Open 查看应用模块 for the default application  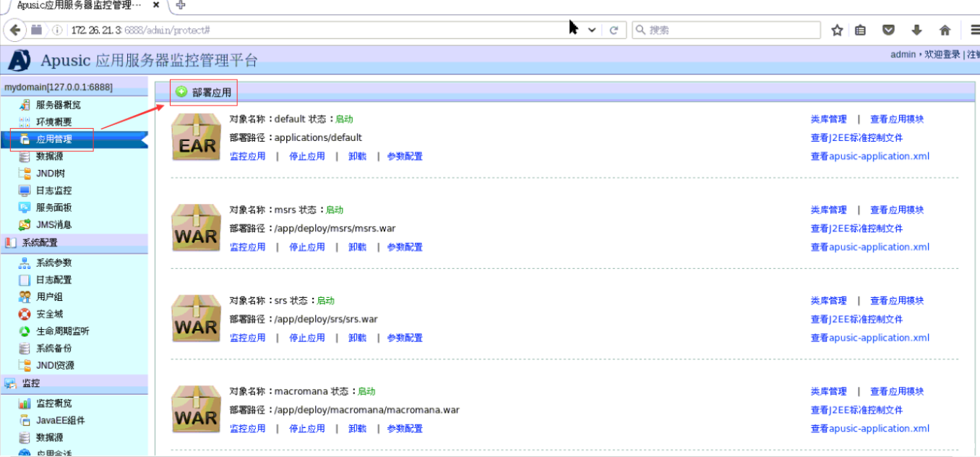(x=897, y=119)
